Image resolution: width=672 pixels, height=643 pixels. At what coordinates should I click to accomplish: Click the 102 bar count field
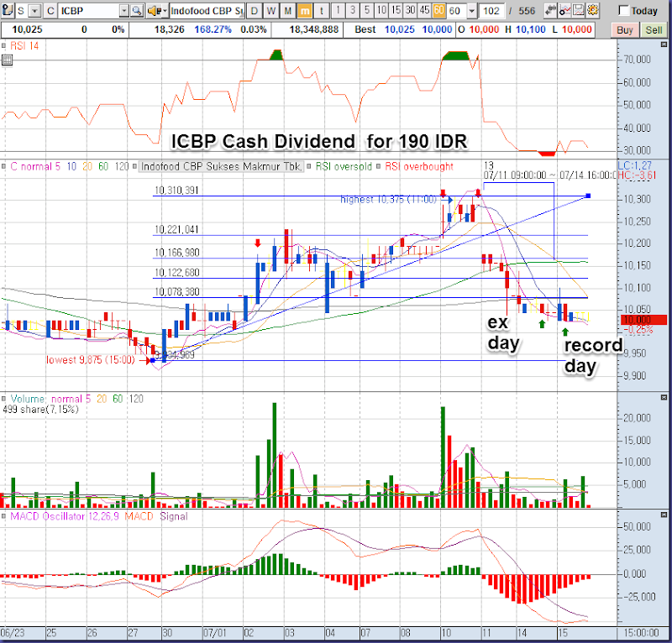[491, 11]
